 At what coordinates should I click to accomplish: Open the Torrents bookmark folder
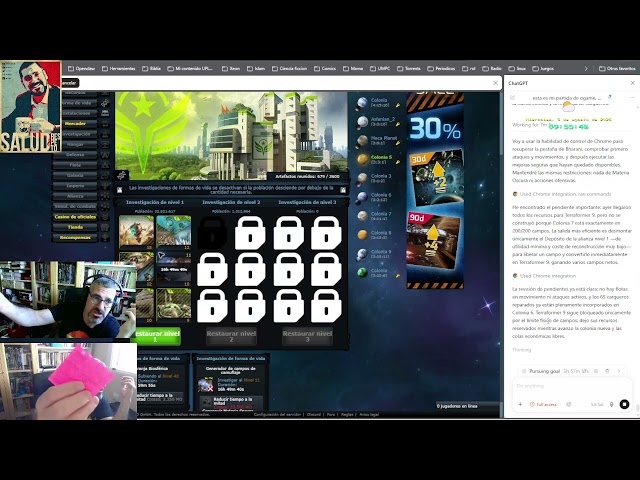[x=409, y=69]
